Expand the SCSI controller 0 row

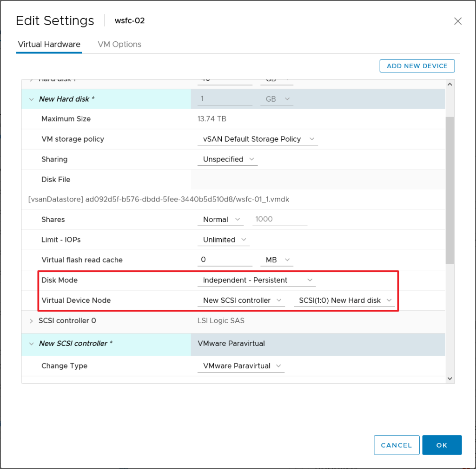click(32, 321)
